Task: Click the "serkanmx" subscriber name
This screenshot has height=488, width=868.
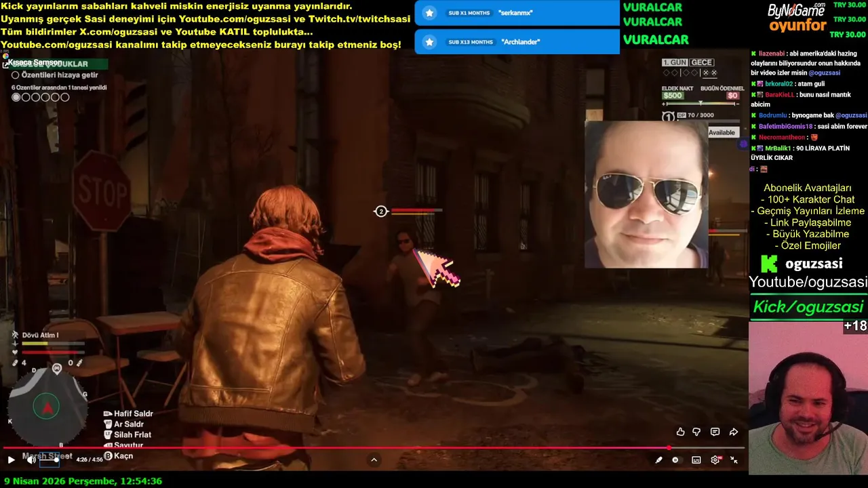Action: (515, 13)
